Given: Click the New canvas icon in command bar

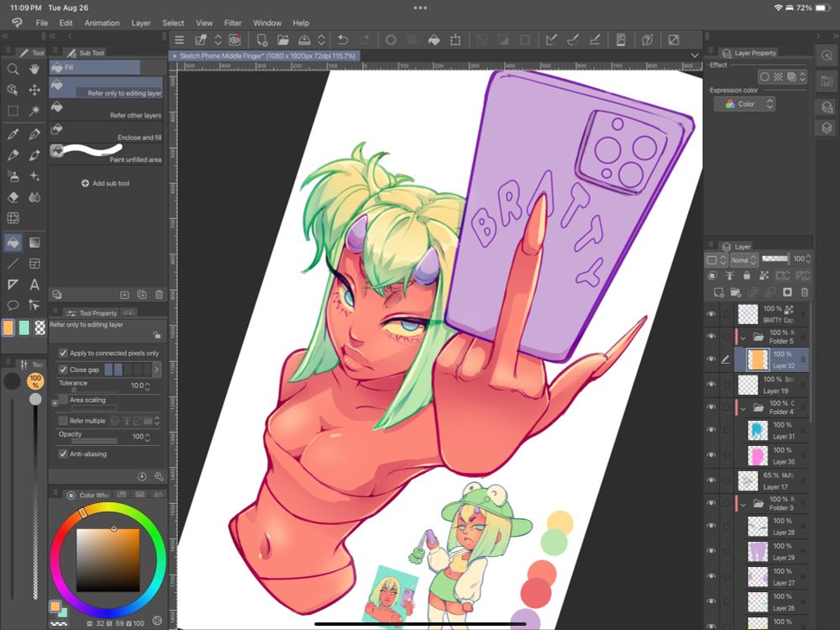Looking at the screenshot, I should point(261,39).
